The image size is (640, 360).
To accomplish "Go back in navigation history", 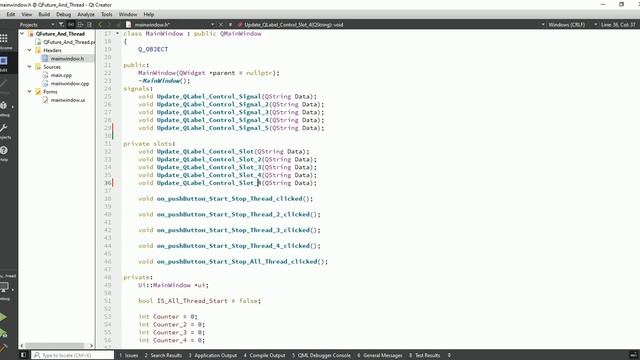I will point(100,24).
